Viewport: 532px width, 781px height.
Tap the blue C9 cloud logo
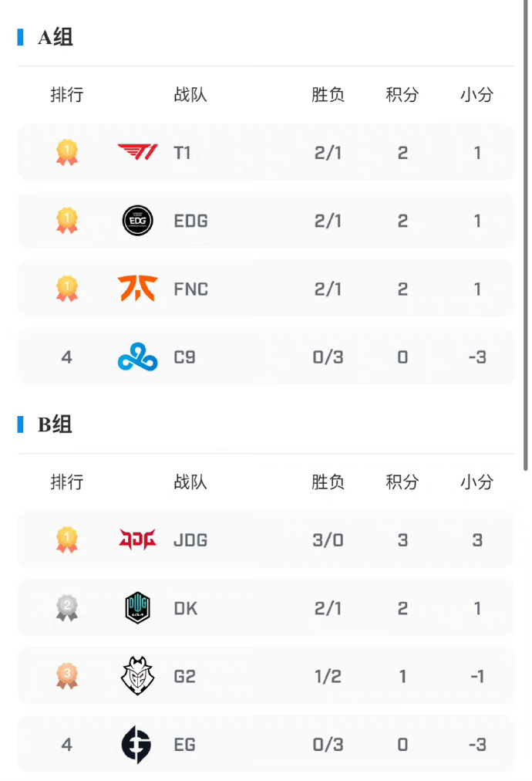(137, 357)
